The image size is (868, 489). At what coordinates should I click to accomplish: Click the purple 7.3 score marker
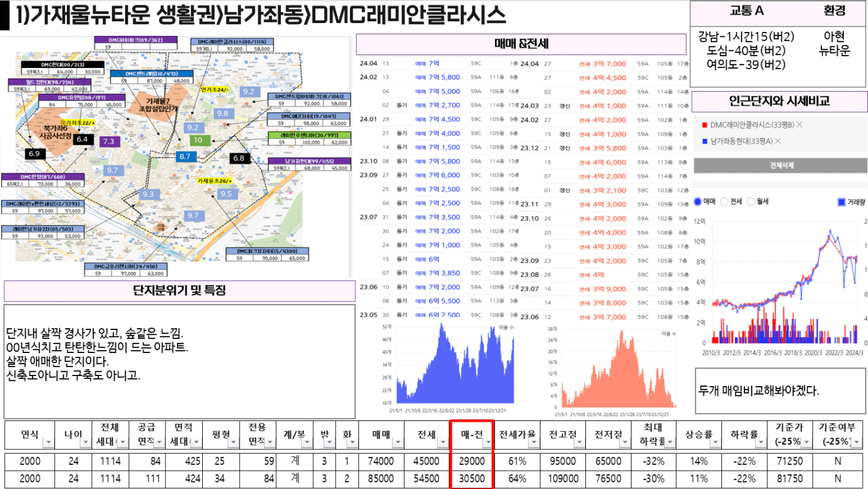109,141
